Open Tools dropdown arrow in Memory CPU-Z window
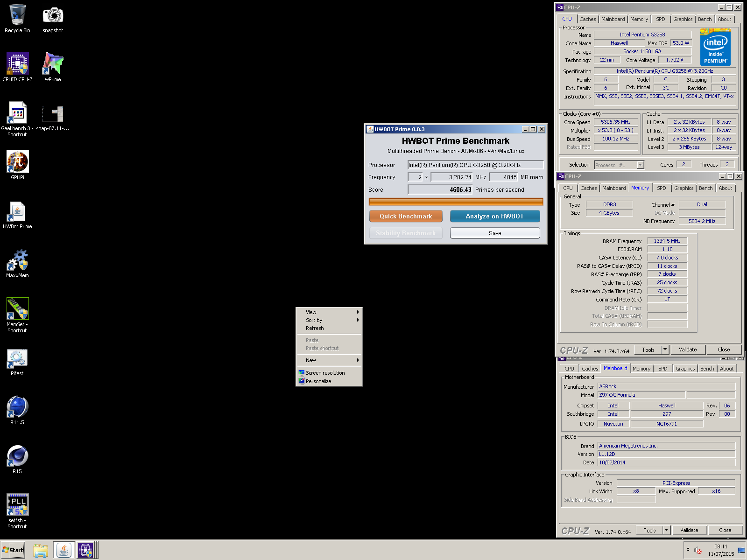The height and width of the screenshot is (560, 747). 665,350
